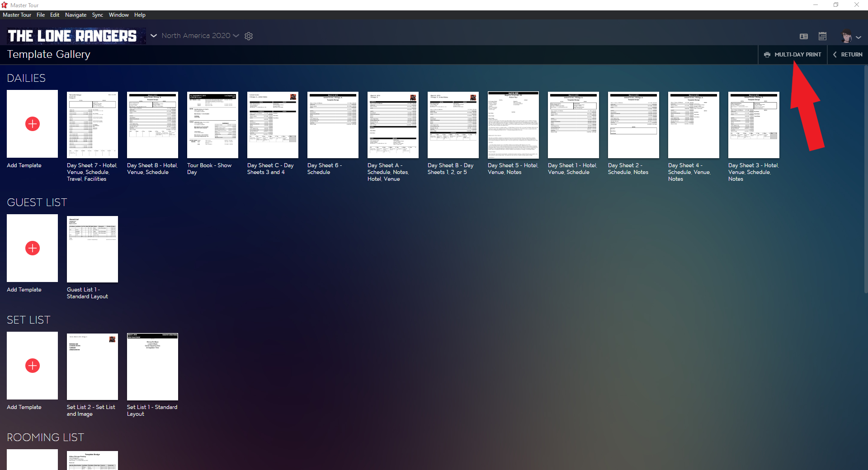Select Day Sheet 3 template thumbnail
Screen dimensions: 868x470
click(754, 125)
